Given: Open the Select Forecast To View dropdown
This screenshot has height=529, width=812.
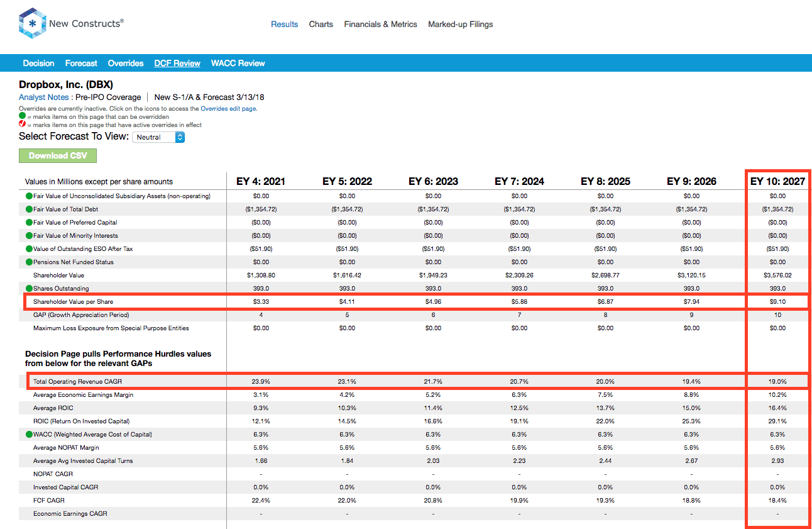Looking at the screenshot, I should coord(158,136).
